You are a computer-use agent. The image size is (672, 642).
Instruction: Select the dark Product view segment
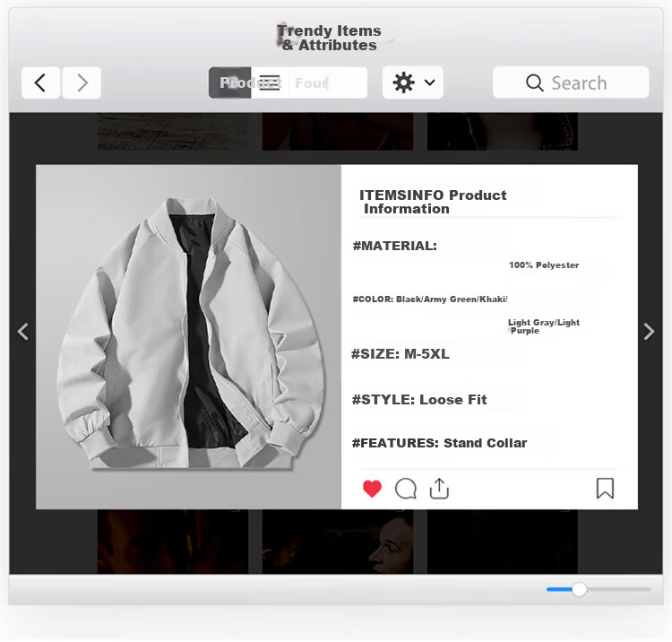pyautogui.click(x=229, y=82)
